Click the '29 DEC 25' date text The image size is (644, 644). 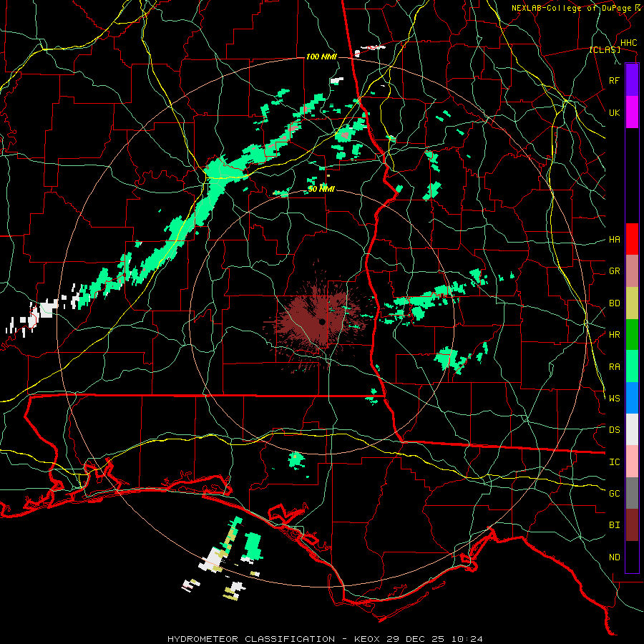click(415, 639)
